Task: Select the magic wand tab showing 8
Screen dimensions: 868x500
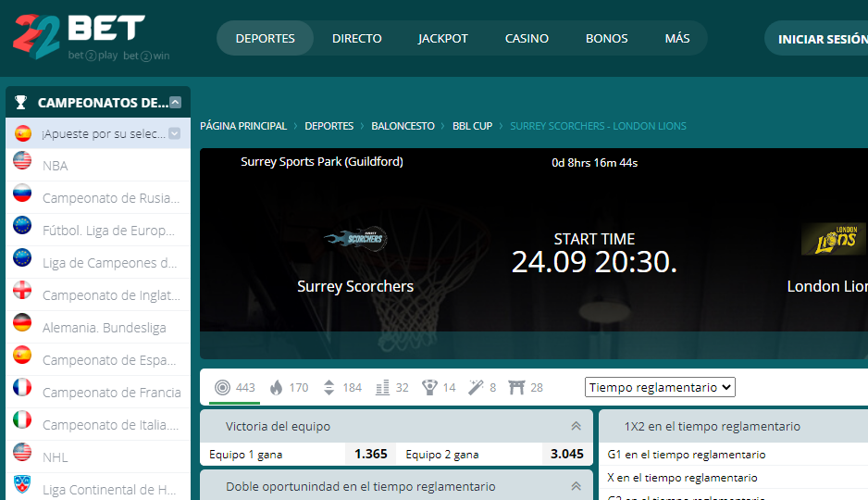Action: click(482, 388)
